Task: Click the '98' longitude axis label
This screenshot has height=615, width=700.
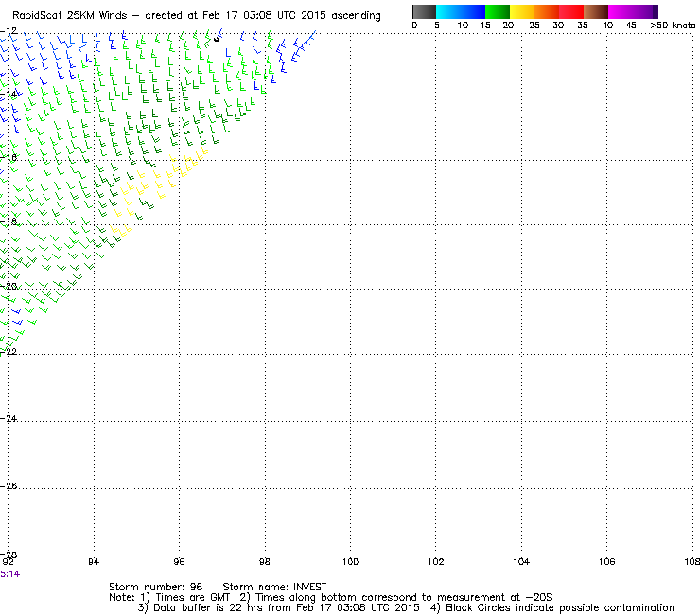Action: point(265,562)
